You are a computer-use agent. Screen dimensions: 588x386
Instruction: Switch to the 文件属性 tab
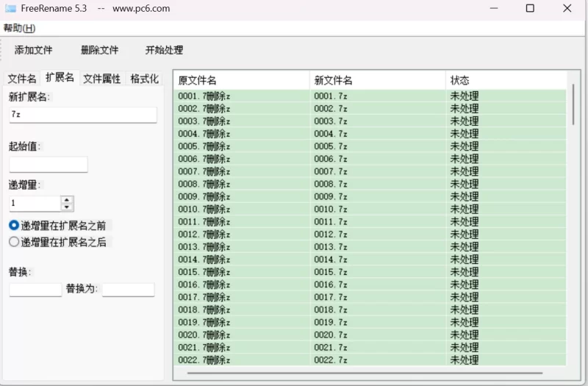coord(101,79)
